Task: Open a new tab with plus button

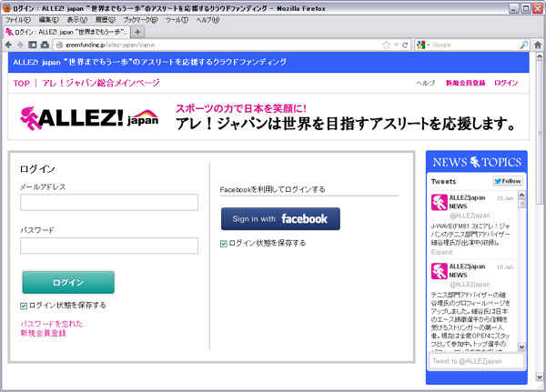Action: (x=137, y=32)
